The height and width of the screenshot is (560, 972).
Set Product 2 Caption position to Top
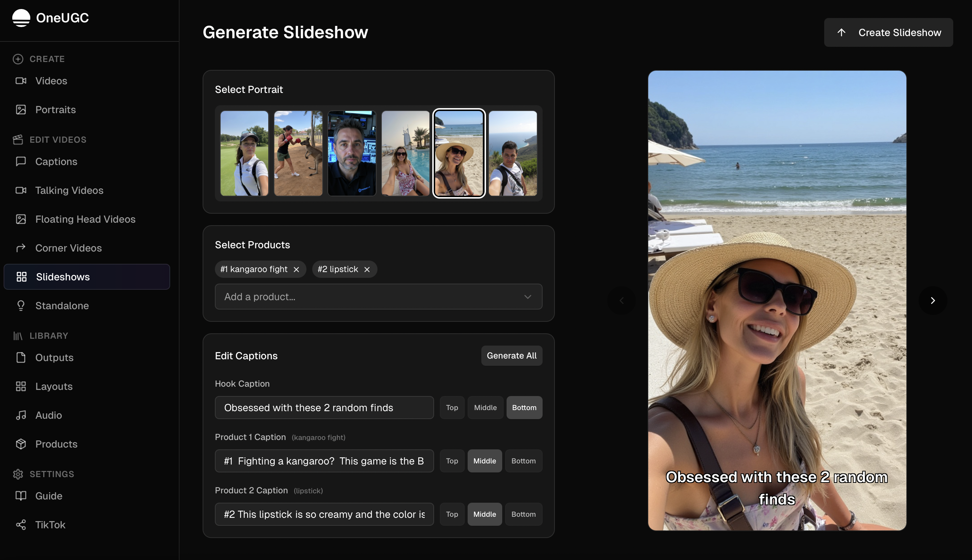coord(452,514)
